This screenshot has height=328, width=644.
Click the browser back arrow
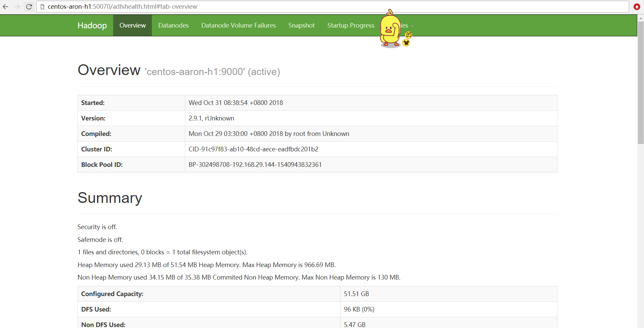[x=5, y=7]
